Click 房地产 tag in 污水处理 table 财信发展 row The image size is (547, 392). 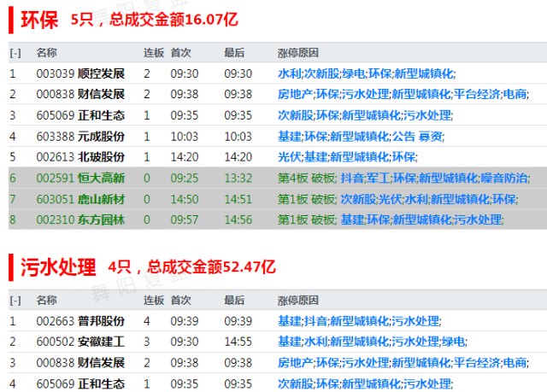pyautogui.click(x=296, y=363)
